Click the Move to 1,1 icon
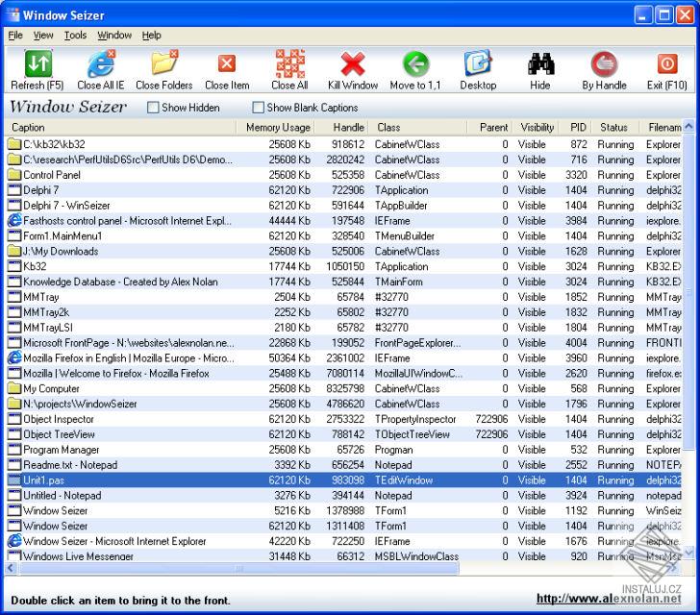This screenshot has height=615, width=700. pyautogui.click(x=415, y=64)
